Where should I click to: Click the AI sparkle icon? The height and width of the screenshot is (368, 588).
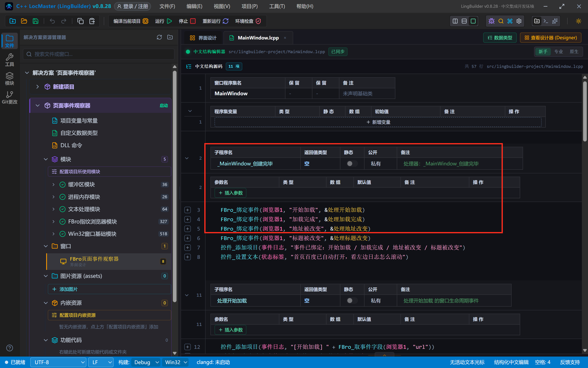click(555, 21)
